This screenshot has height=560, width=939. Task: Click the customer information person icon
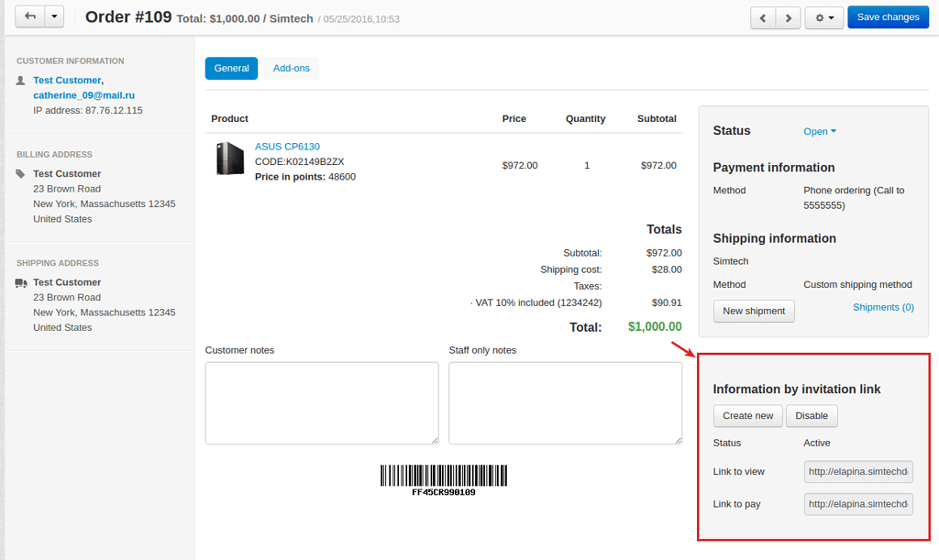pyautogui.click(x=20, y=81)
